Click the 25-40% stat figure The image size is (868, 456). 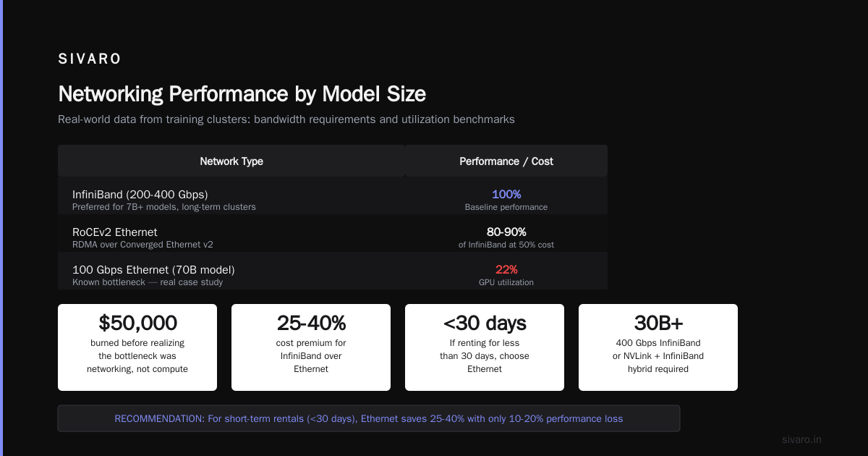pyautogui.click(x=311, y=323)
